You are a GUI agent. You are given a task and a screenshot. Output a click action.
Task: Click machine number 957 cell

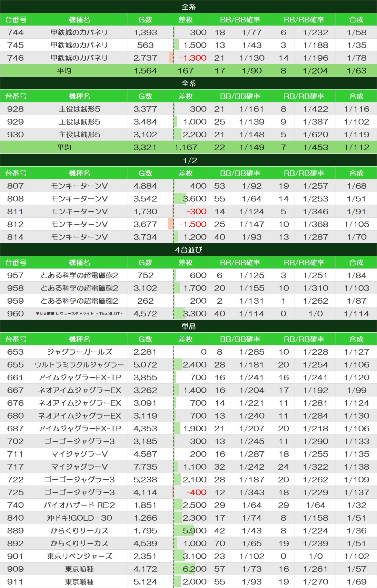click(x=16, y=275)
